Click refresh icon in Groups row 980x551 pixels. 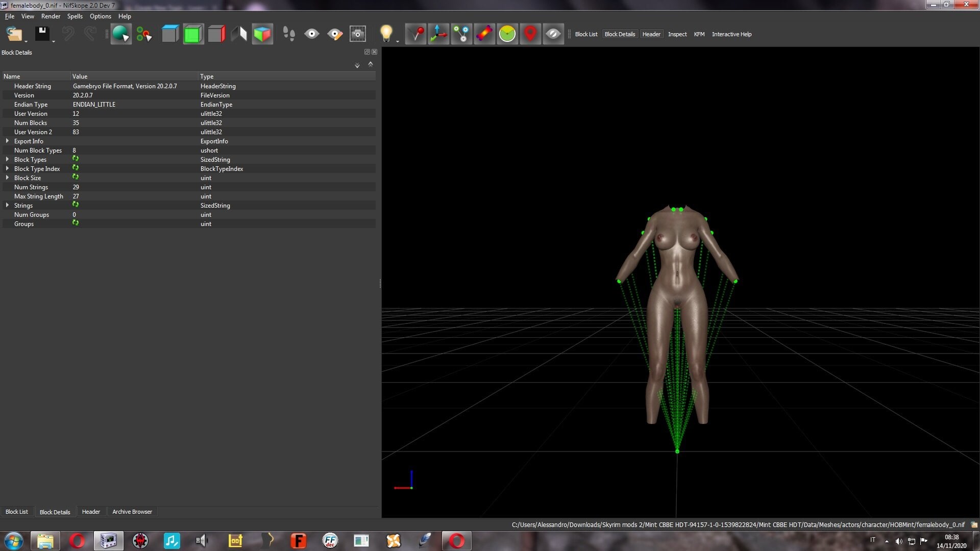[x=76, y=223]
